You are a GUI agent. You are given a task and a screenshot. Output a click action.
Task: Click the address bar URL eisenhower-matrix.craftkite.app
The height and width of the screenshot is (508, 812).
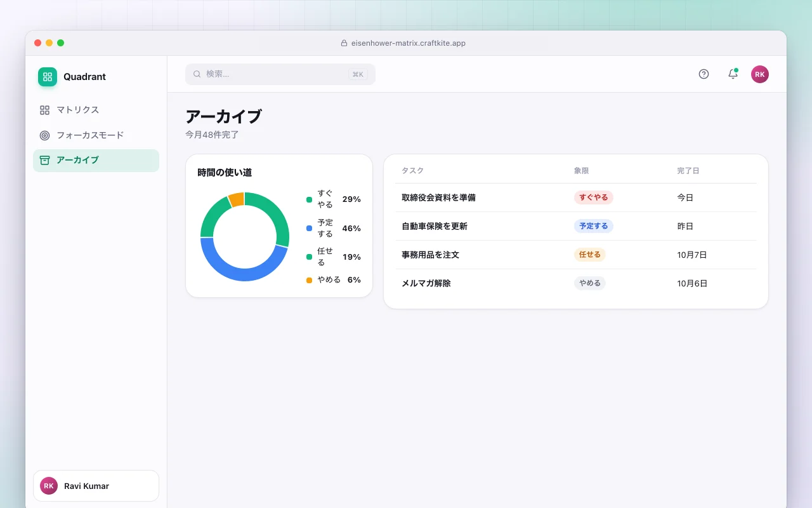tap(409, 43)
